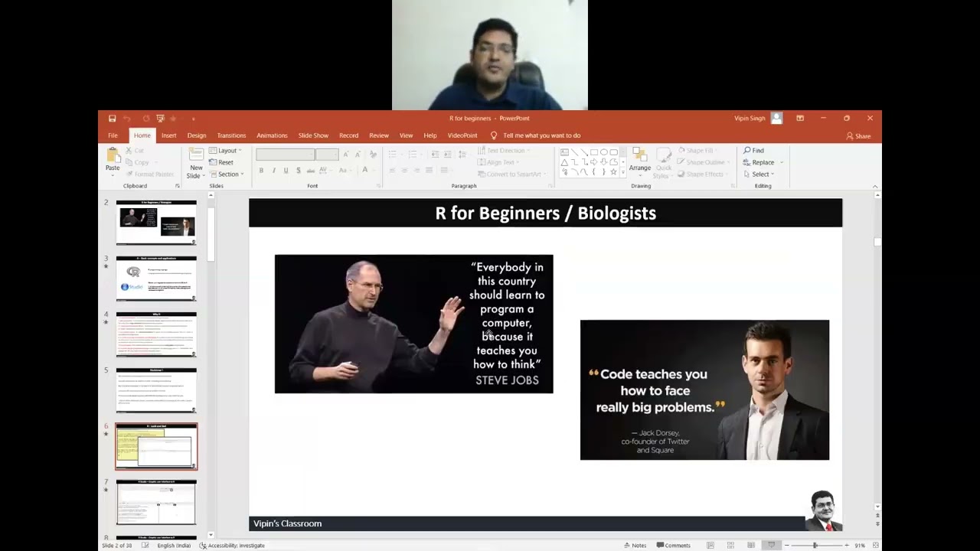This screenshot has height=551, width=980.
Task: Click the Share button
Action: tap(858, 135)
